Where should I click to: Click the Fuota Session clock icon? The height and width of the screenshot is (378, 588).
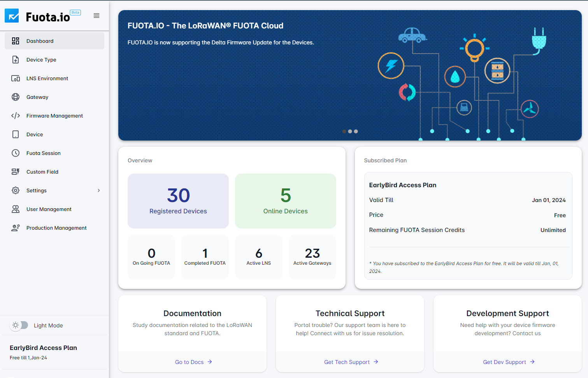[x=16, y=153]
